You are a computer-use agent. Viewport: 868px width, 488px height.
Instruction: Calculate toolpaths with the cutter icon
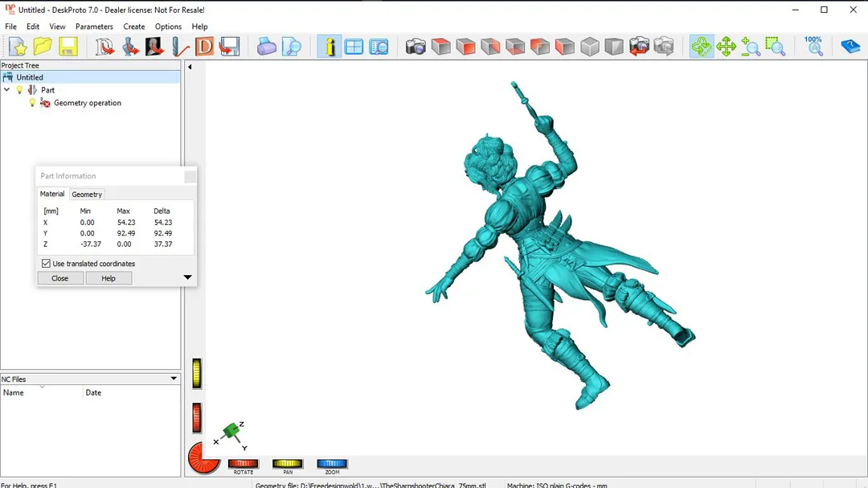(180, 47)
